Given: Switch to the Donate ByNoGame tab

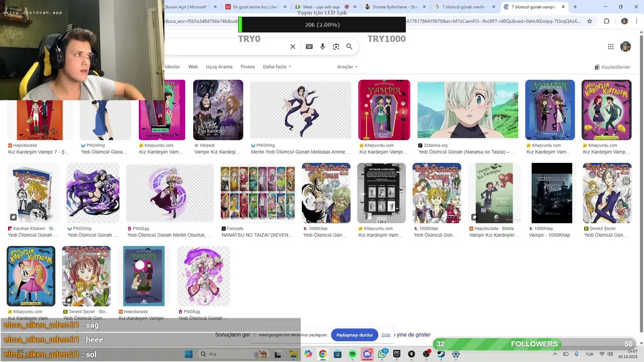Looking at the screenshot, I should pos(396,7).
